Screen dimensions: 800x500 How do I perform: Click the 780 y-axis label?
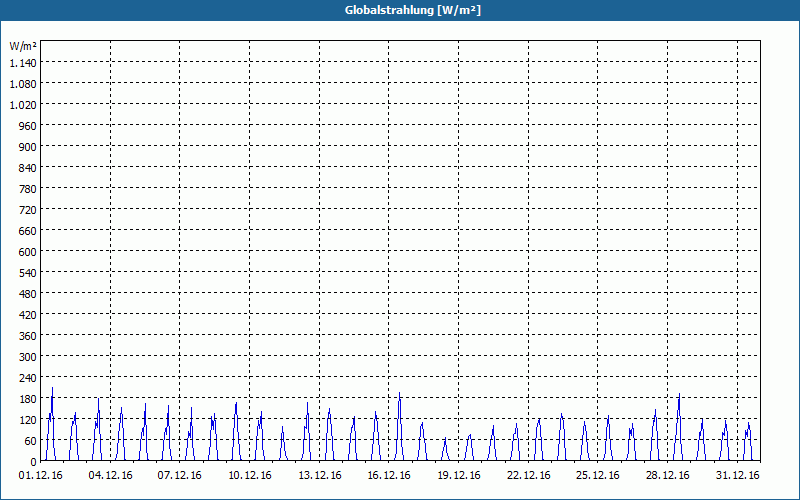28,189
